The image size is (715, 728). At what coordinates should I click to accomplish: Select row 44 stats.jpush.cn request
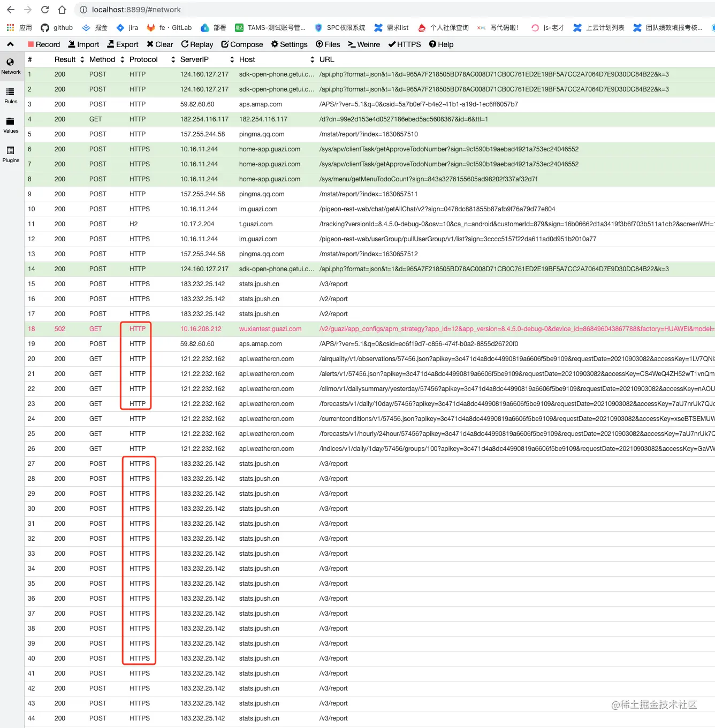click(369, 718)
